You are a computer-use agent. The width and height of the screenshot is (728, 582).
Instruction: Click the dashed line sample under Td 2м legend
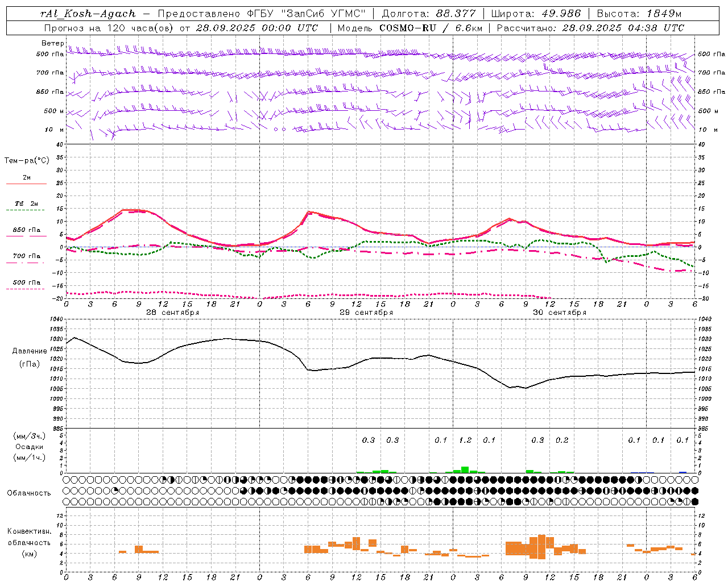[26, 210]
